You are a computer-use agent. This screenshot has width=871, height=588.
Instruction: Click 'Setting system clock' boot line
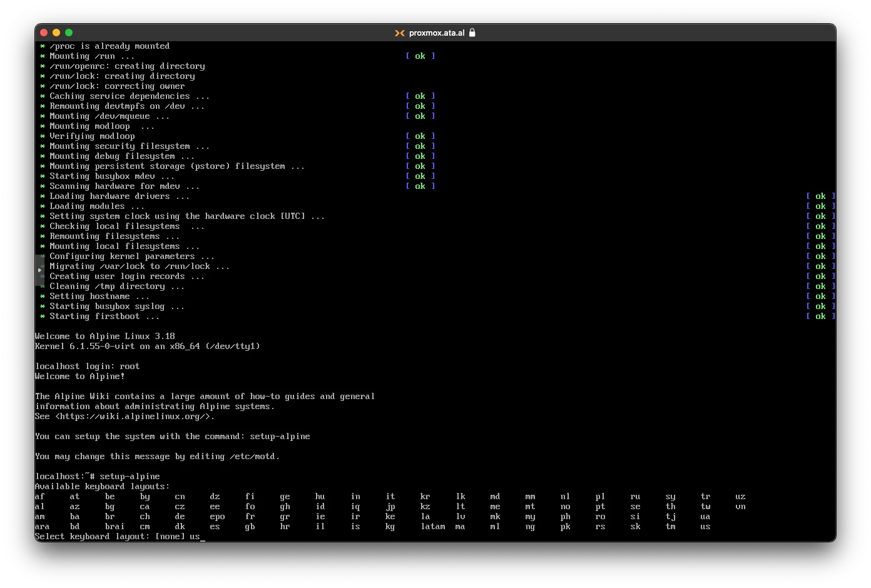(x=183, y=216)
